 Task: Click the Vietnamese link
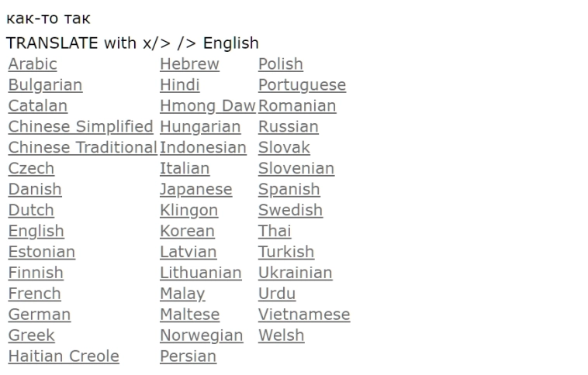click(x=304, y=315)
